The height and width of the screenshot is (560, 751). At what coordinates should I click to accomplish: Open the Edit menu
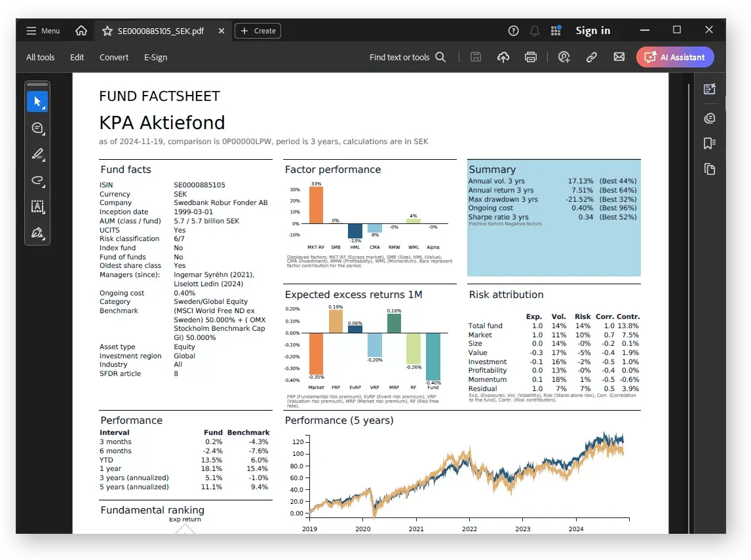[x=77, y=57]
